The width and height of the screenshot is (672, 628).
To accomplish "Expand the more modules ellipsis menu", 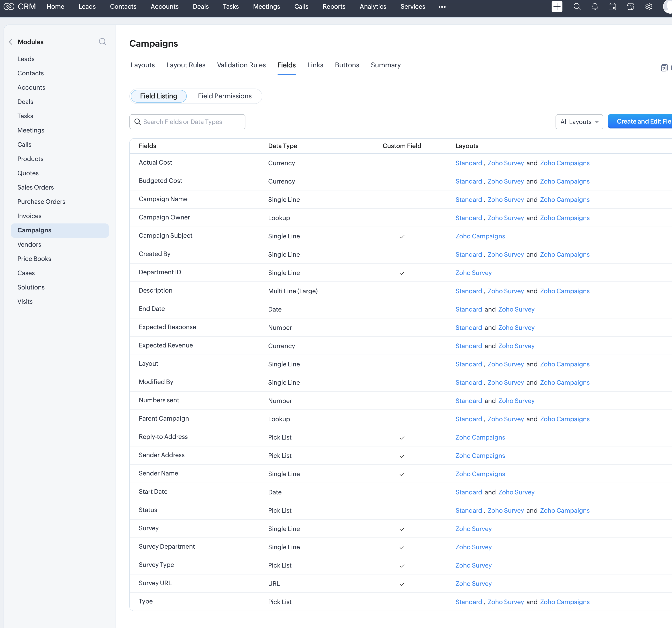I will pyautogui.click(x=442, y=7).
